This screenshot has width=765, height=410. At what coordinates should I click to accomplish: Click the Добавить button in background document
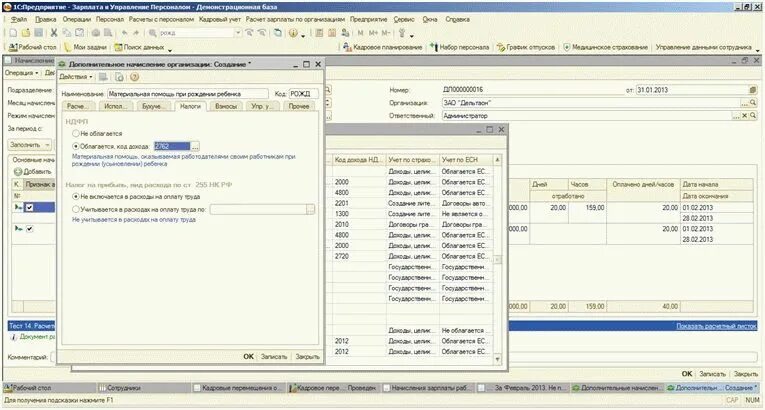32,172
